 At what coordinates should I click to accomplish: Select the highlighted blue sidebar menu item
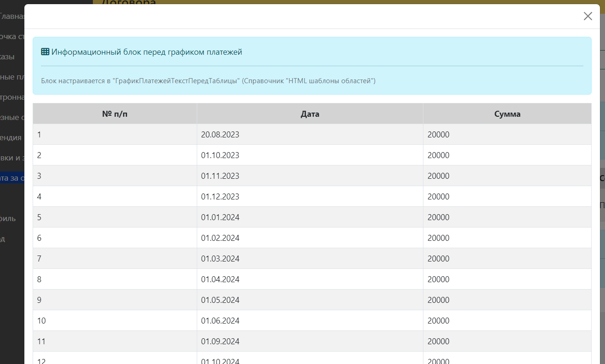pyautogui.click(x=12, y=178)
